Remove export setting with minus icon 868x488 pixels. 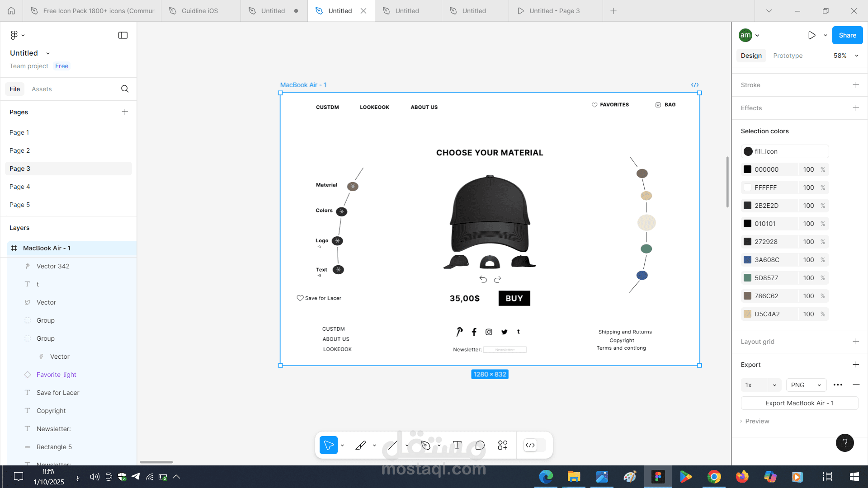[x=856, y=385]
